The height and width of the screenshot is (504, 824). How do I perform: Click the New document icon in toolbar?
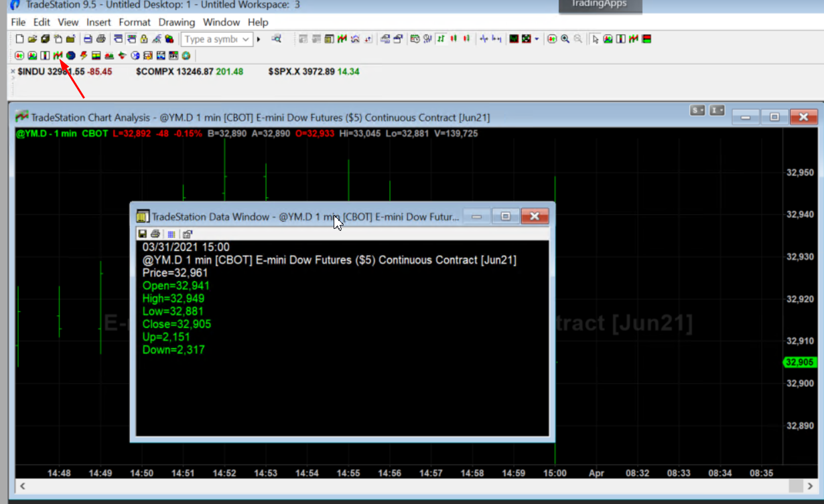pyautogui.click(x=19, y=39)
